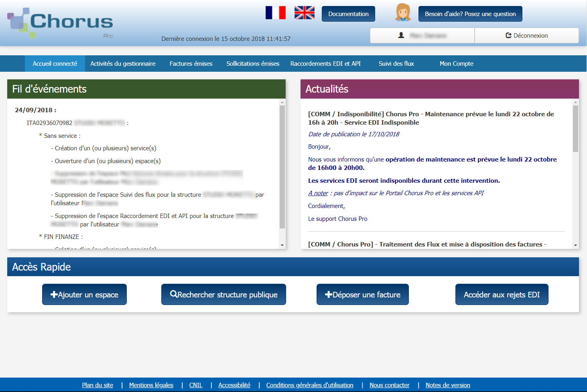The height and width of the screenshot is (392, 587).
Task: Click the Documentation button
Action: point(348,14)
